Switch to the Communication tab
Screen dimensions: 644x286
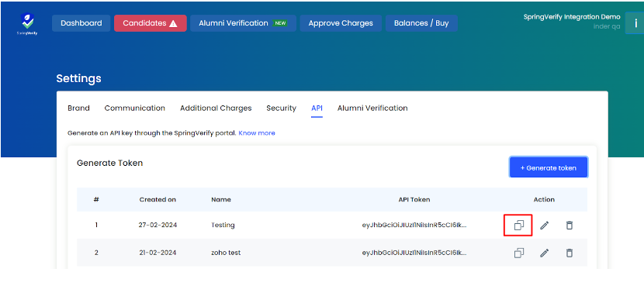135,109
